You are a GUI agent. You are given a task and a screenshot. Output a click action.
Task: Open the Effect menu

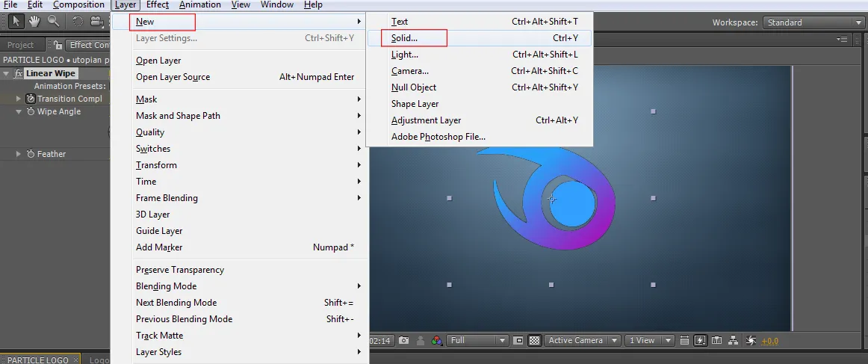coord(158,5)
